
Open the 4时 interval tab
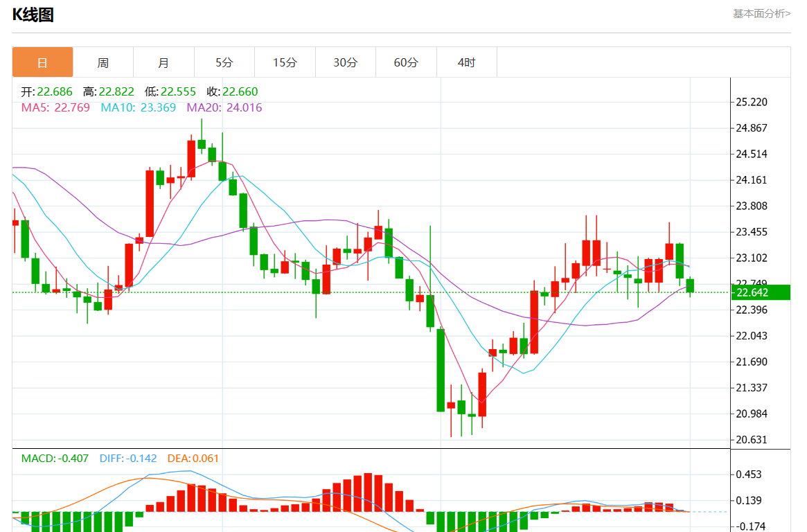point(467,62)
